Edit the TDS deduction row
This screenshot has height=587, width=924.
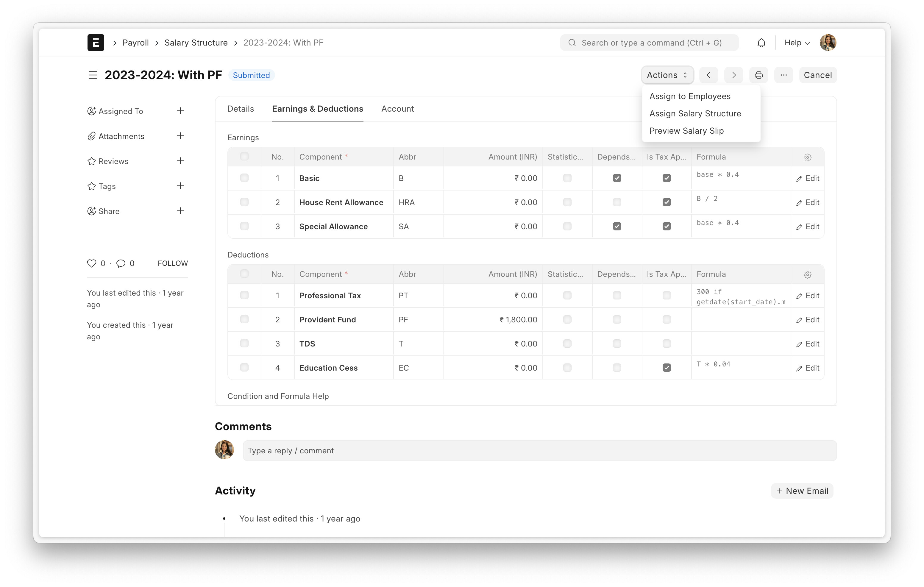(x=808, y=344)
